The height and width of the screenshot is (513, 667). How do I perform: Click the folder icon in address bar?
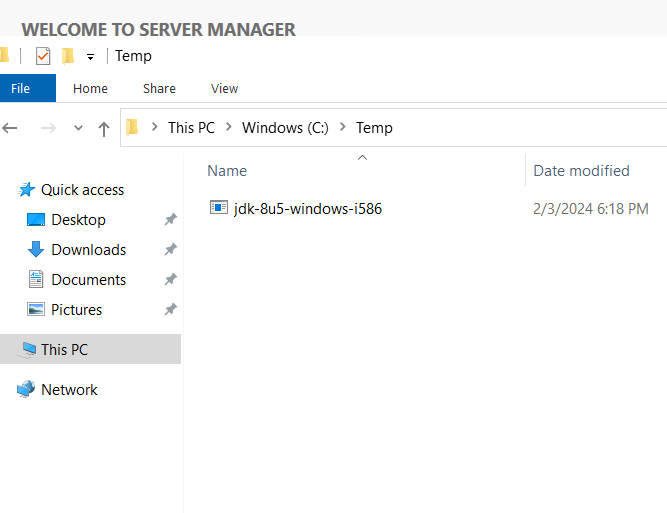coord(132,127)
